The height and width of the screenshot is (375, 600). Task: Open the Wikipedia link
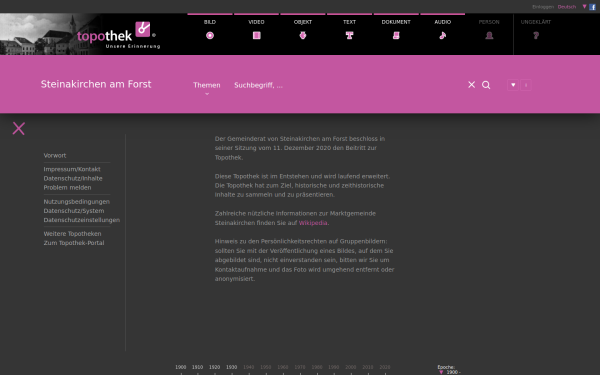313,223
